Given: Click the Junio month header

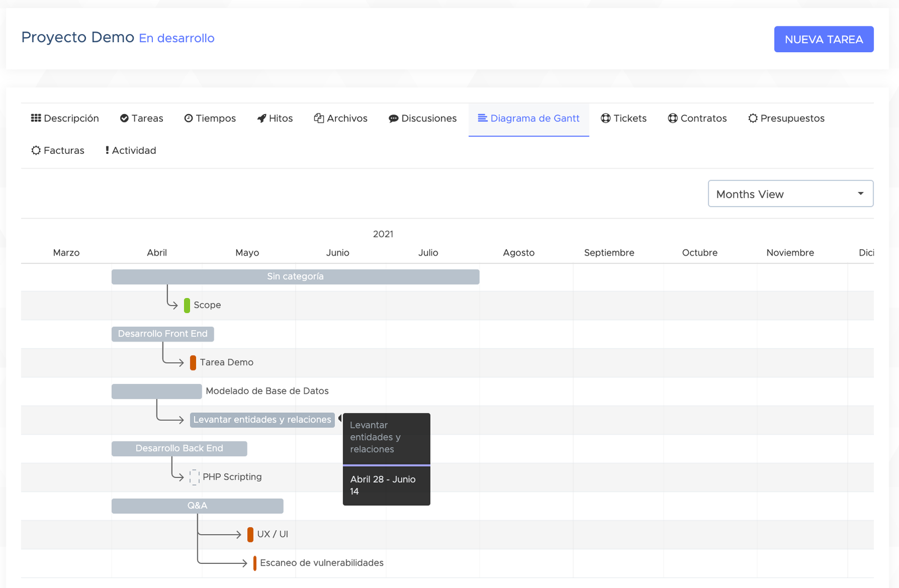Looking at the screenshot, I should click(x=338, y=253).
